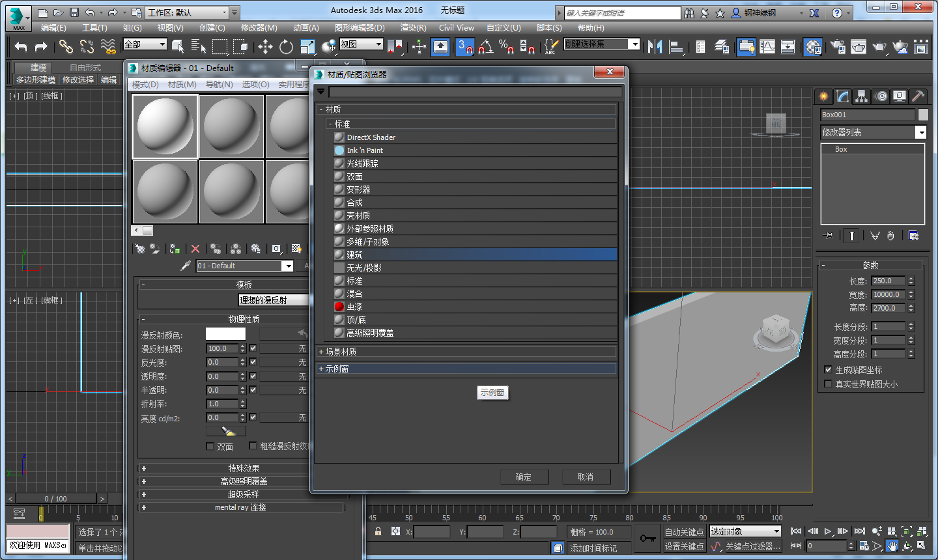938x560 pixels.
Task: Open the Display panel tab icon
Action: pyautogui.click(x=900, y=96)
